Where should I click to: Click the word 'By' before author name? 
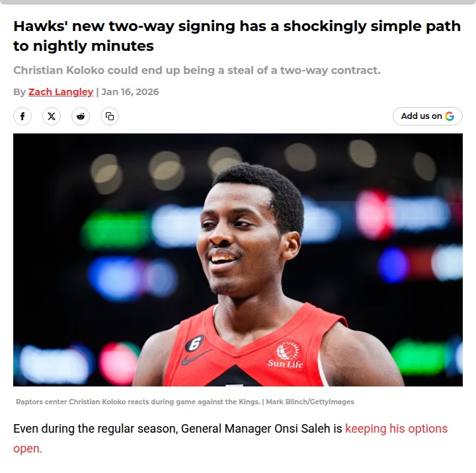coord(19,92)
